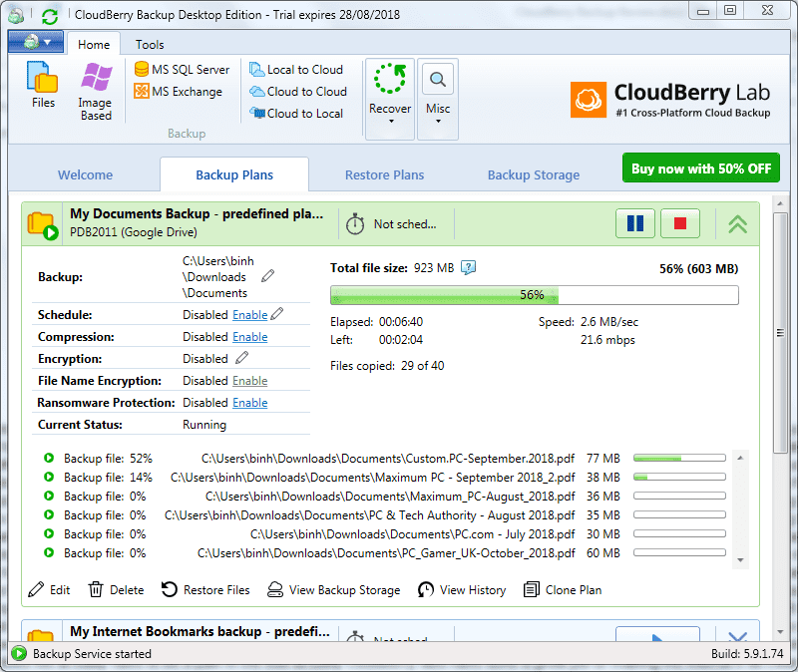Click status icon for Custom.PC-September.2018.pdf
Image resolution: width=798 pixels, height=672 pixels.
click(x=49, y=458)
